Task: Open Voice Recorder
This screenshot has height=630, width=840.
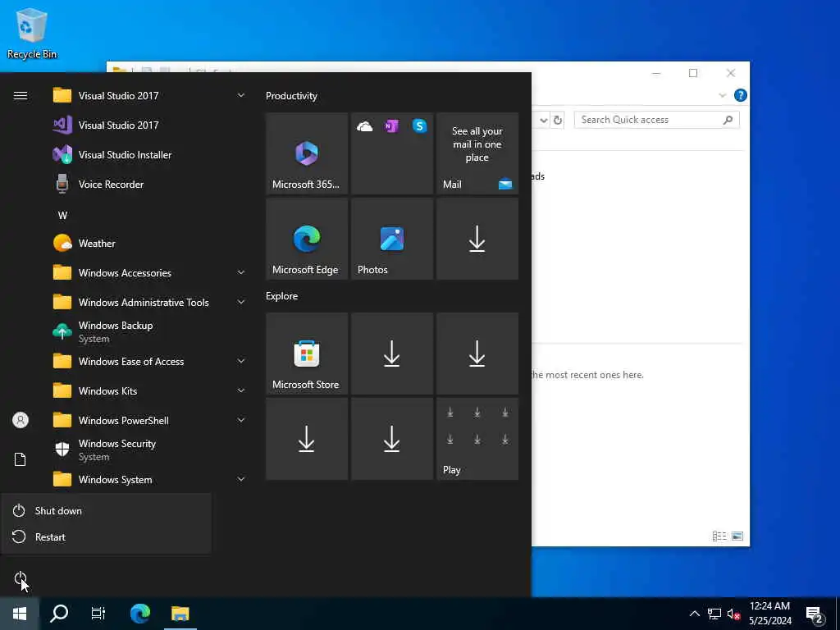Action: point(111,185)
